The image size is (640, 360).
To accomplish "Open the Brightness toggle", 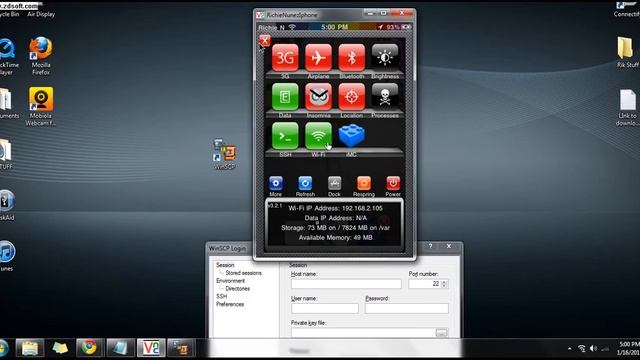I will (x=385, y=58).
